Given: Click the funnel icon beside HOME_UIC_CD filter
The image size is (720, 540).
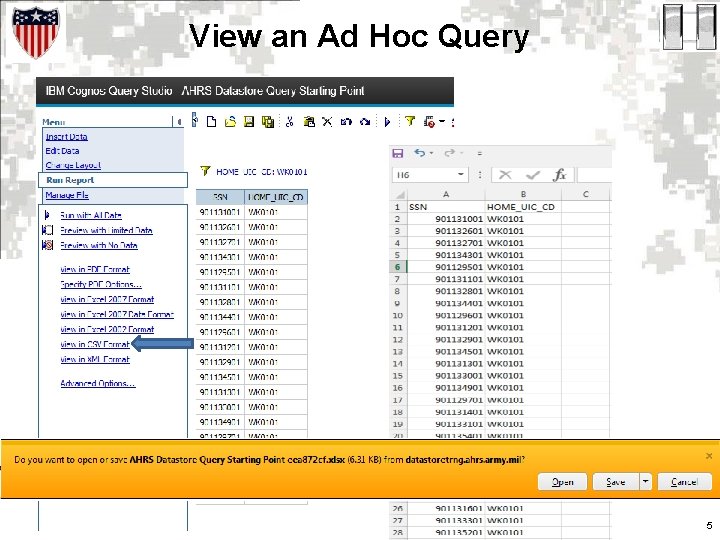Looking at the screenshot, I should pyautogui.click(x=205, y=171).
